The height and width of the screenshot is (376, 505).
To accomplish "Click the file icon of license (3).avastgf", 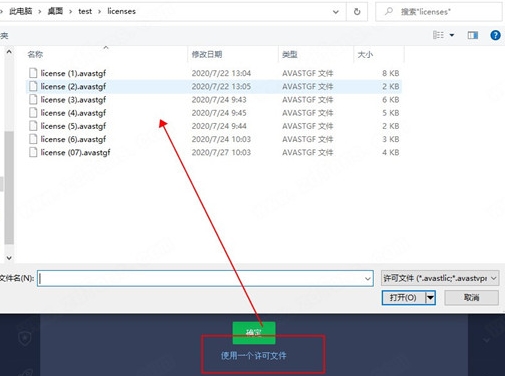I will pos(33,99).
